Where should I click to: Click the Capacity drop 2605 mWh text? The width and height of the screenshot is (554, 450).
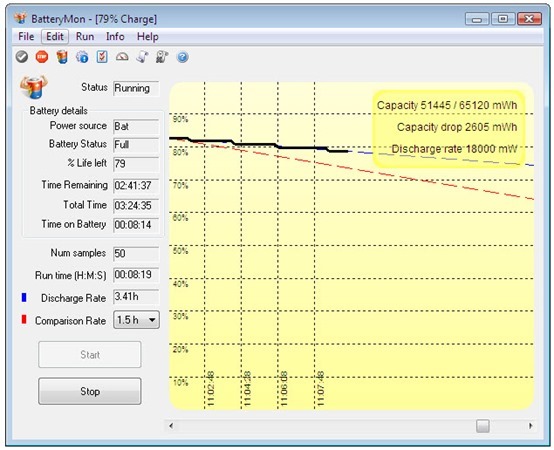pyautogui.click(x=457, y=127)
